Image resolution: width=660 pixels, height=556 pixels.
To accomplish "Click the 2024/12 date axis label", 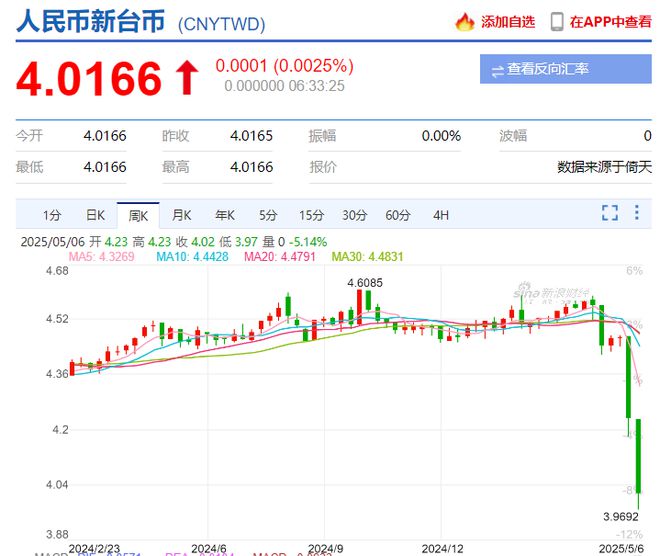I will click(x=442, y=549).
